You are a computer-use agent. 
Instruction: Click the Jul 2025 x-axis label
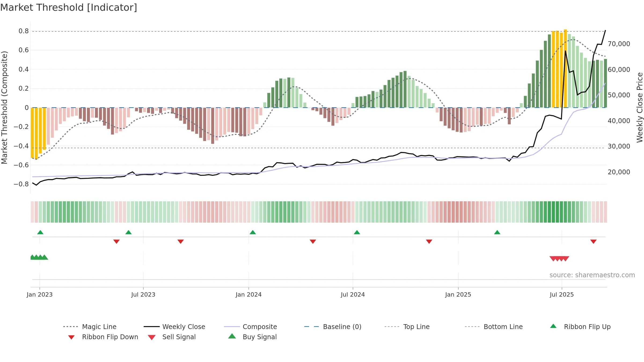point(562,295)
